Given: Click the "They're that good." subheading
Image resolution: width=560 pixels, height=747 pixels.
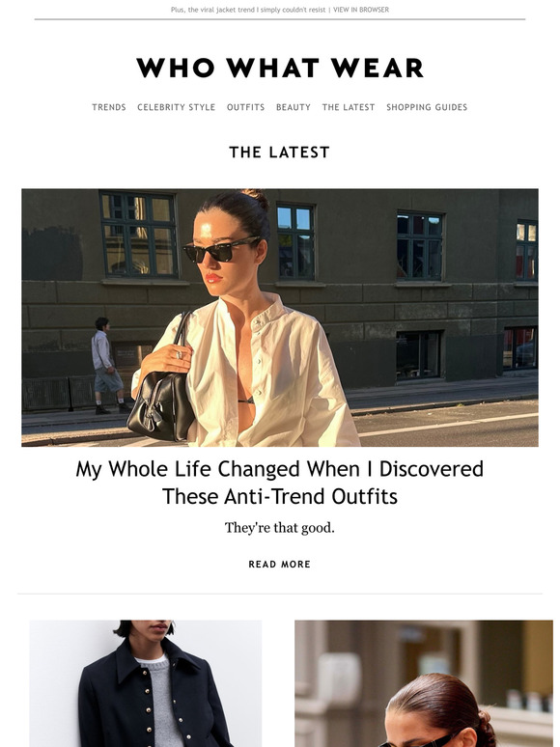Looking at the screenshot, I should (x=280, y=528).
